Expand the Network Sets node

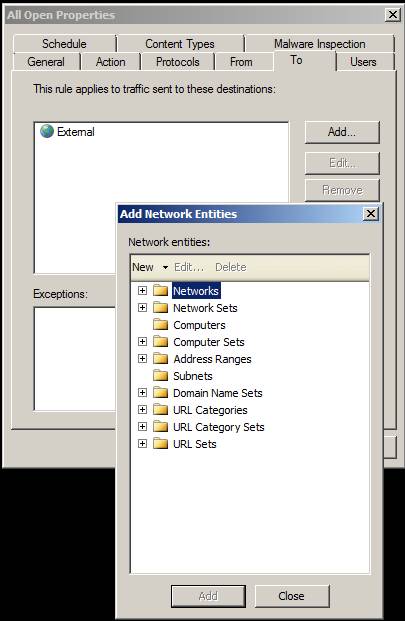click(143, 308)
